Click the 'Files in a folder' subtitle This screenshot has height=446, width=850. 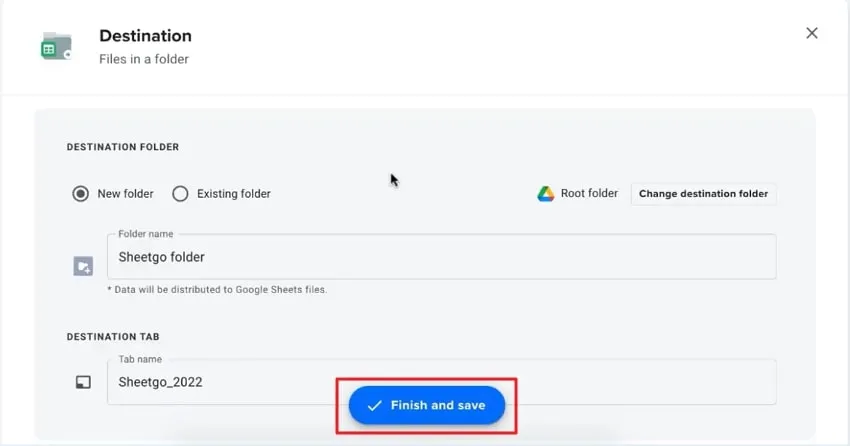point(144,59)
